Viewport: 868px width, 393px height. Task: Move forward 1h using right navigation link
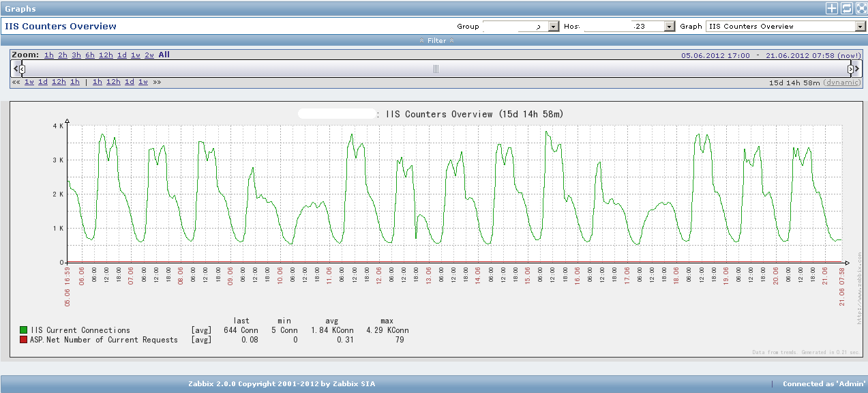pyautogui.click(x=98, y=82)
